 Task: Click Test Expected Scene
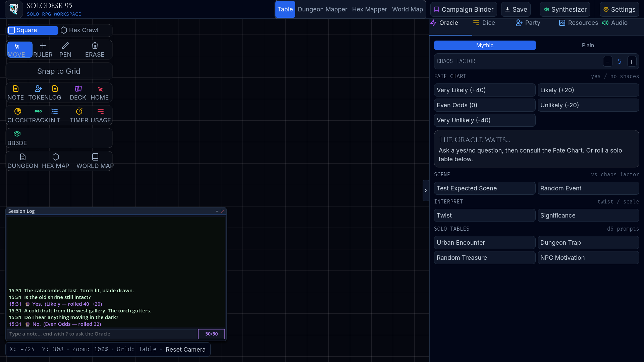click(x=485, y=188)
